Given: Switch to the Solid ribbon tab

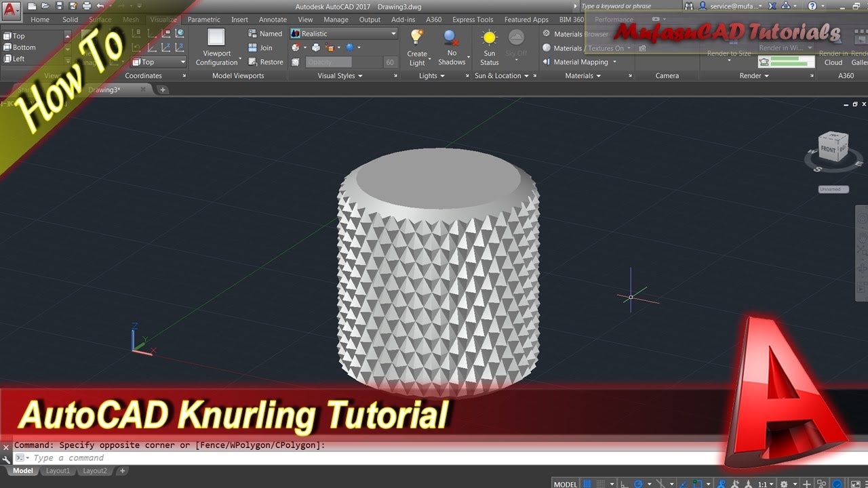Looking at the screenshot, I should [x=70, y=20].
